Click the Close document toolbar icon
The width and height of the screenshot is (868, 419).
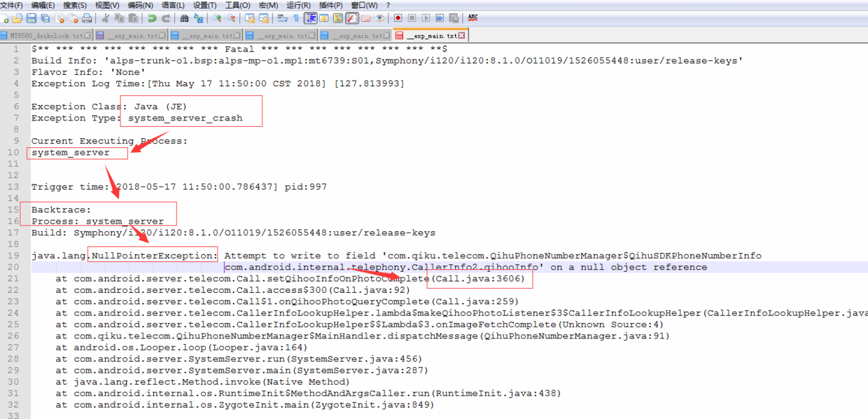[59, 18]
